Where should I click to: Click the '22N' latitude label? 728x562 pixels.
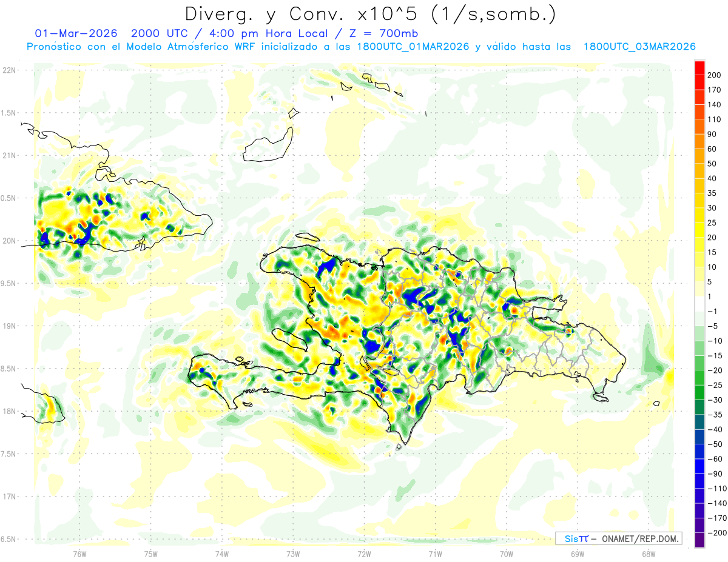pos(10,70)
